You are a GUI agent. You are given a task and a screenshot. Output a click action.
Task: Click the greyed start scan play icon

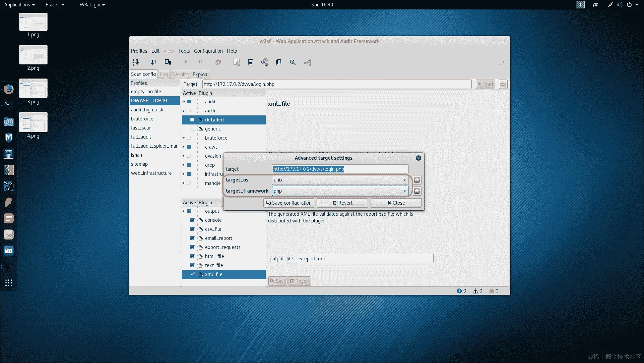(x=186, y=62)
